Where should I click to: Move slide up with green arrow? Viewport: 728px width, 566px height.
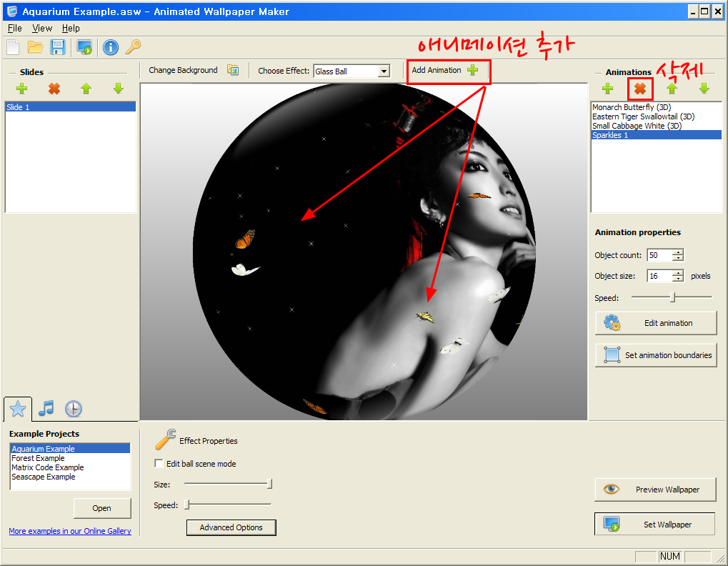(x=86, y=88)
